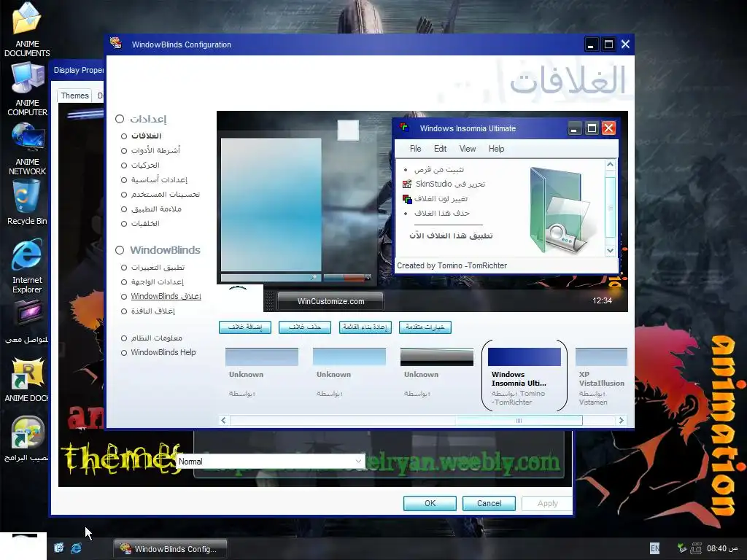Click the إغلاق WindowBlinds link
Screen dimensions: 747x560
point(166,296)
